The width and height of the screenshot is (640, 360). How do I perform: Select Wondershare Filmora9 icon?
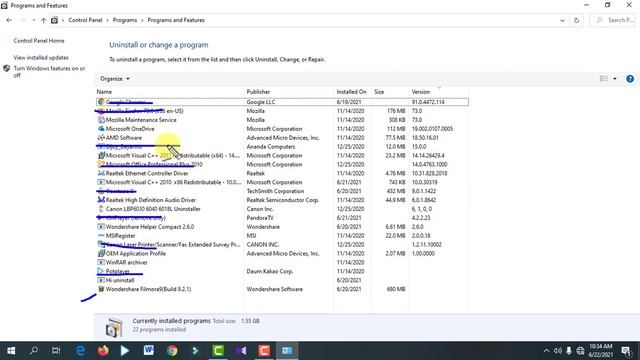(101, 289)
